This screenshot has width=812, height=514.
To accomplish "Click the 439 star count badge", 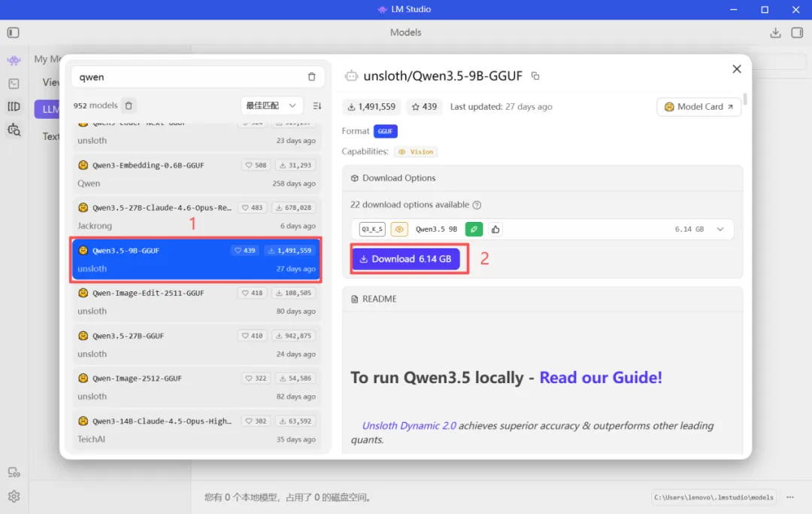I will pyautogui.click(x=424, y=107).
